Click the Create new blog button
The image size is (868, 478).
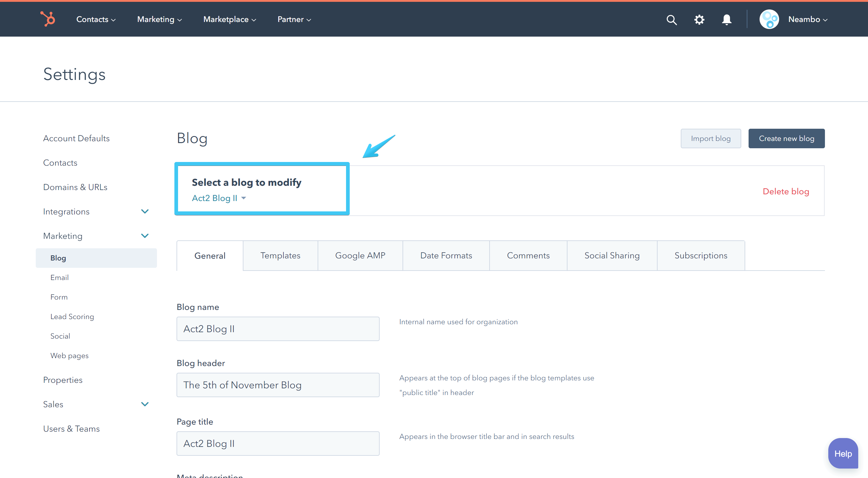tap(786, 138)
